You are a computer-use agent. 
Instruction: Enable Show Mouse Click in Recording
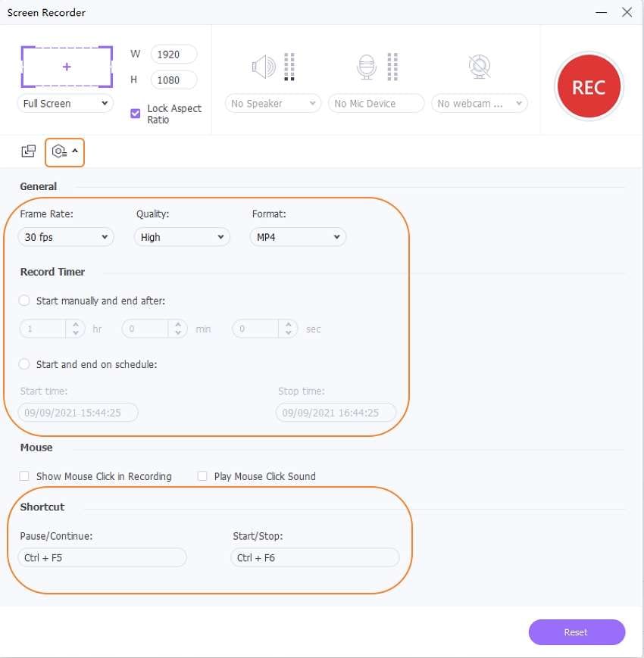coord(24,476)
